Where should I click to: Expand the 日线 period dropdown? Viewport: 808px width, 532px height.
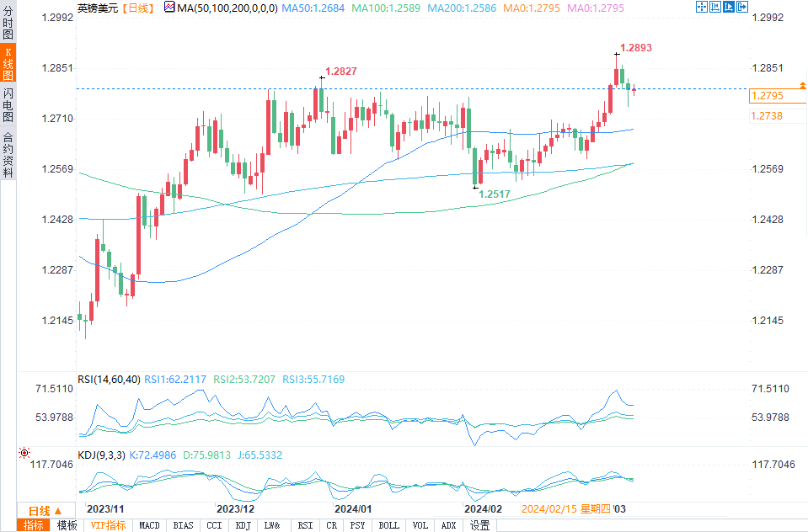tap(45, 511)
